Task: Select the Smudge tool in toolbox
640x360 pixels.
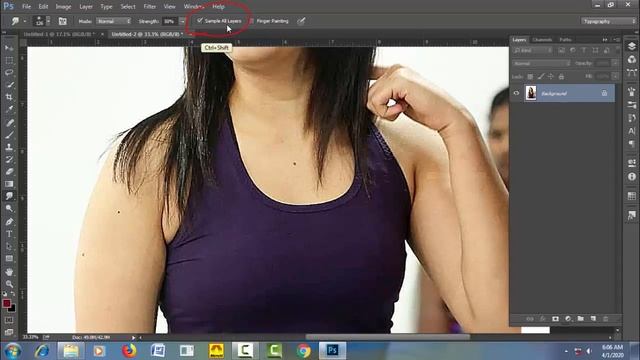Action: (9, 196)
